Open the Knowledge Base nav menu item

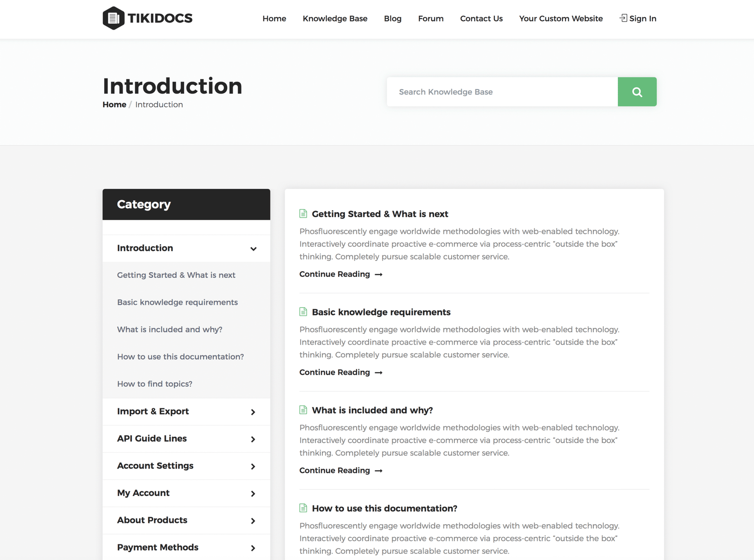pos(335,18)
